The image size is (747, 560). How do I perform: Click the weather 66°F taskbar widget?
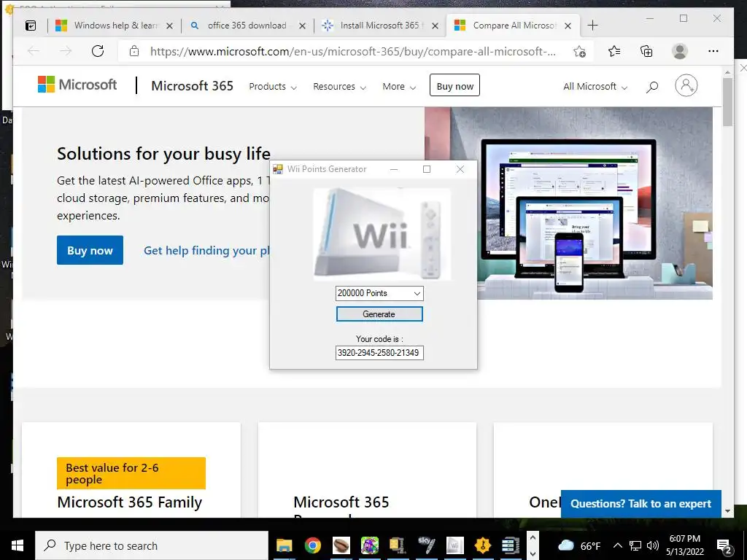pos(578,545)
